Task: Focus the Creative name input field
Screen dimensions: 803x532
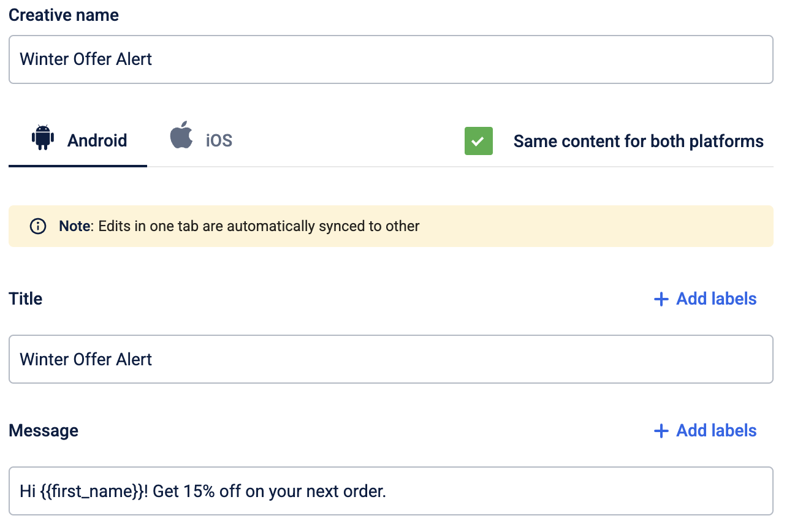Action: point(391,59)
